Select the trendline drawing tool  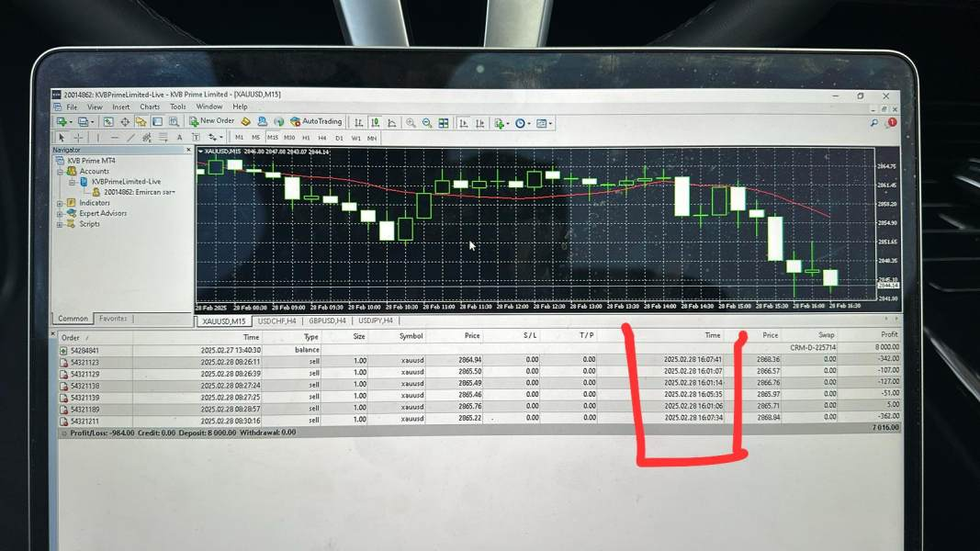(130, 138)
